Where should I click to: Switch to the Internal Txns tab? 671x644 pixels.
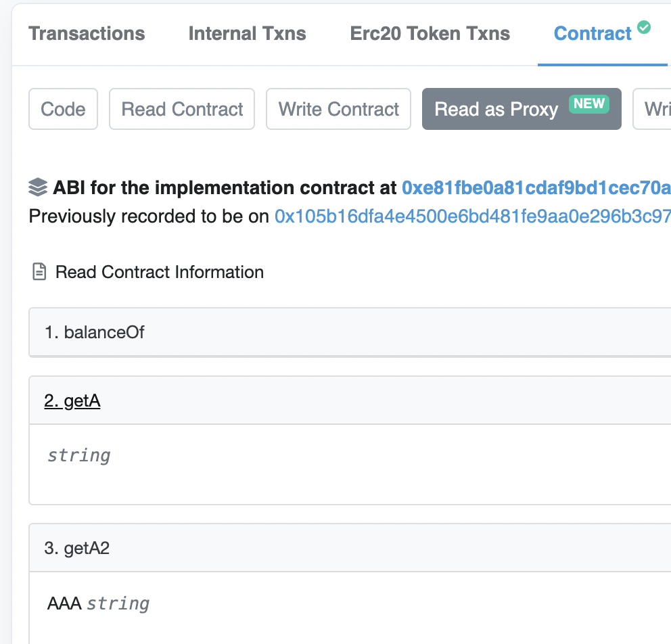(248, 33)
